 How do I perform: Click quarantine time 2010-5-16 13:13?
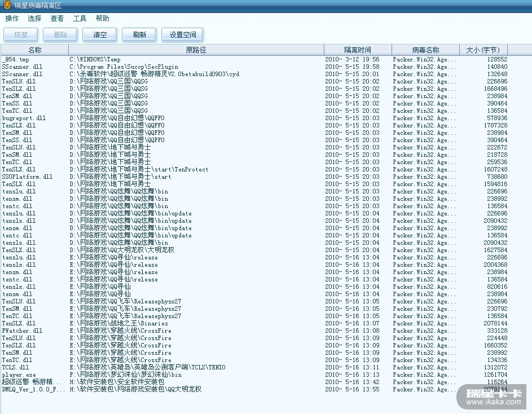pyautogui.click(x=352, y=375)
